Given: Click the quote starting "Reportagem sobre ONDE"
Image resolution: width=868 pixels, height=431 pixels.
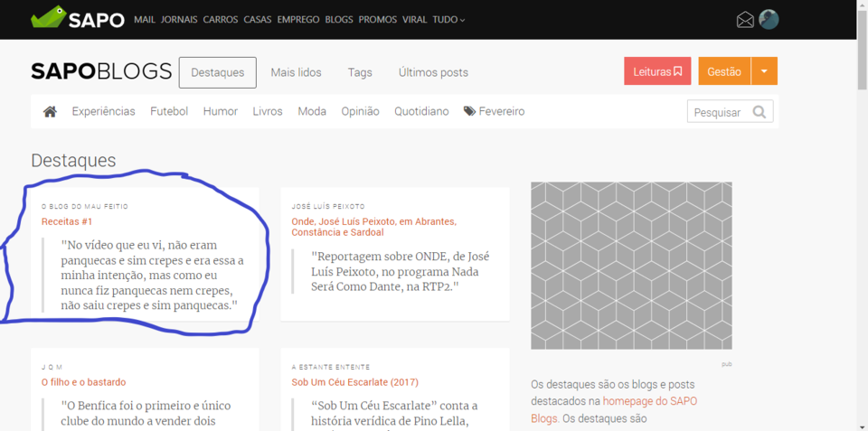Looking at the screenshot, I should pyautogui.click(x=401, y=272).
